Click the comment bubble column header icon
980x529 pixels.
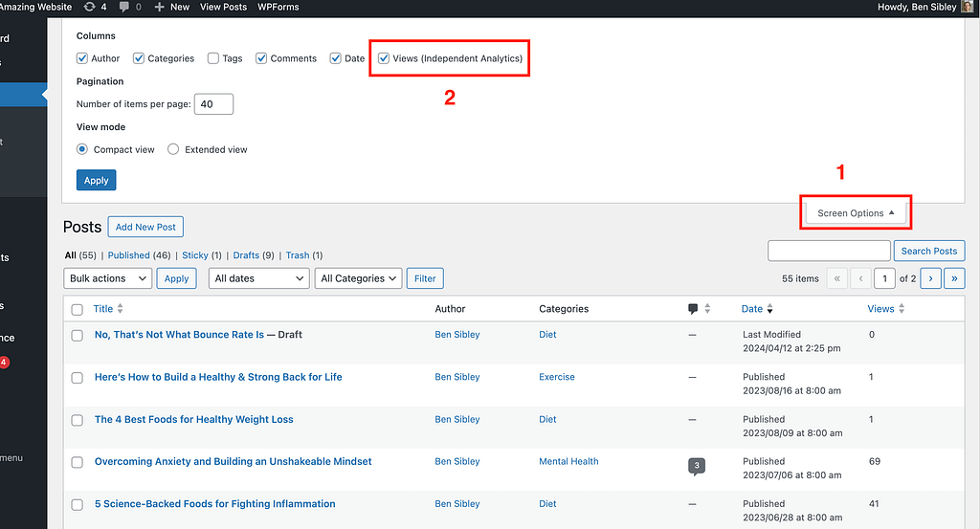click(693, 309)
